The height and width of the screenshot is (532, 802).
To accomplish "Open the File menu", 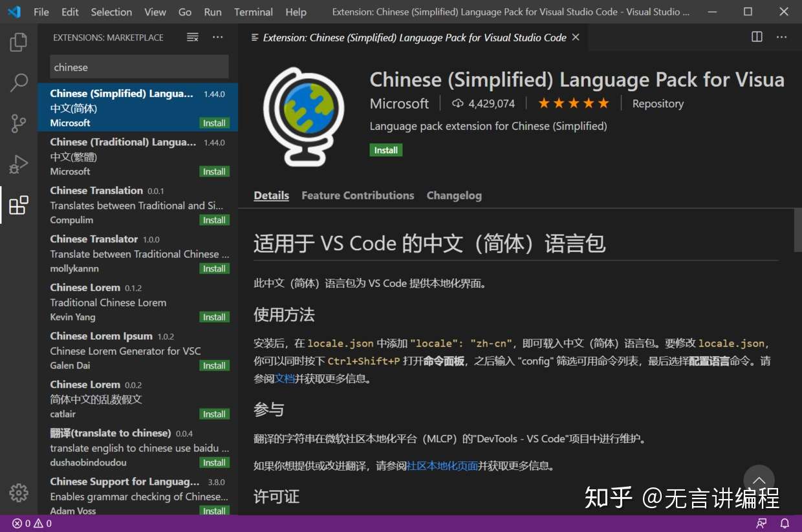I will point(41,12).
